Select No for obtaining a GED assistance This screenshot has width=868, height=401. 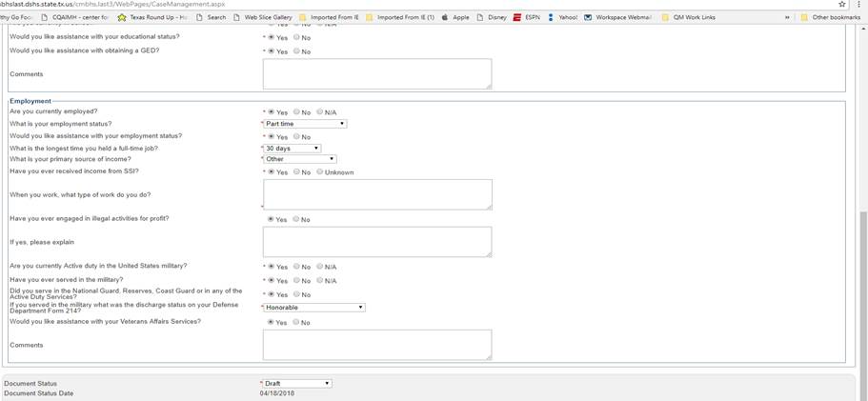coord(296,51)
